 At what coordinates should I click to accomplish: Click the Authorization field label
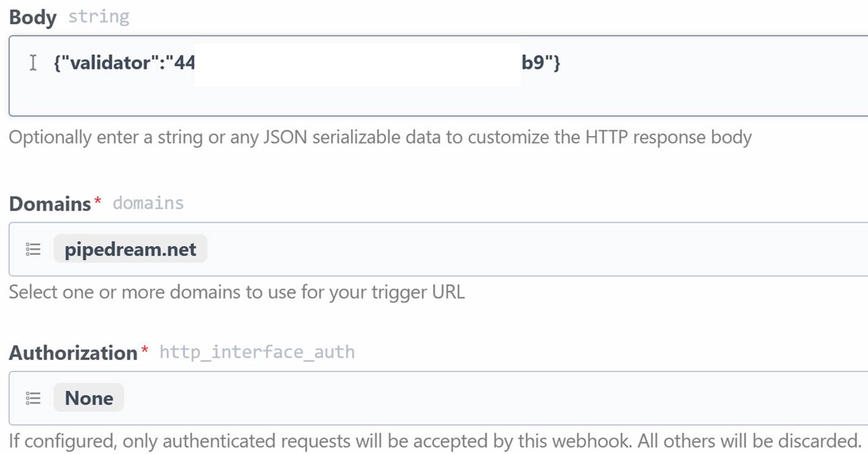pos(73,352)
